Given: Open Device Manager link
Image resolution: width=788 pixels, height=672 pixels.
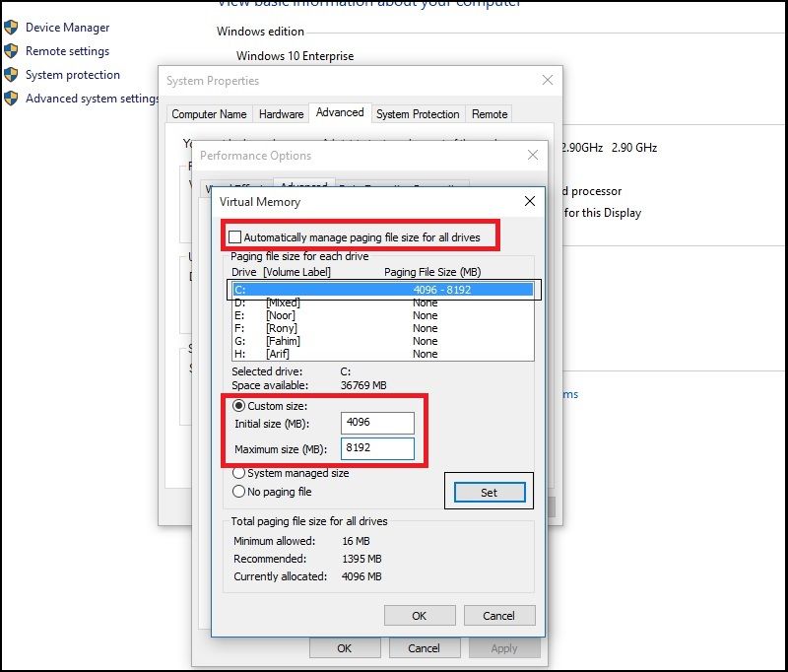Looking at the screenshot, I should coord(67,28).
